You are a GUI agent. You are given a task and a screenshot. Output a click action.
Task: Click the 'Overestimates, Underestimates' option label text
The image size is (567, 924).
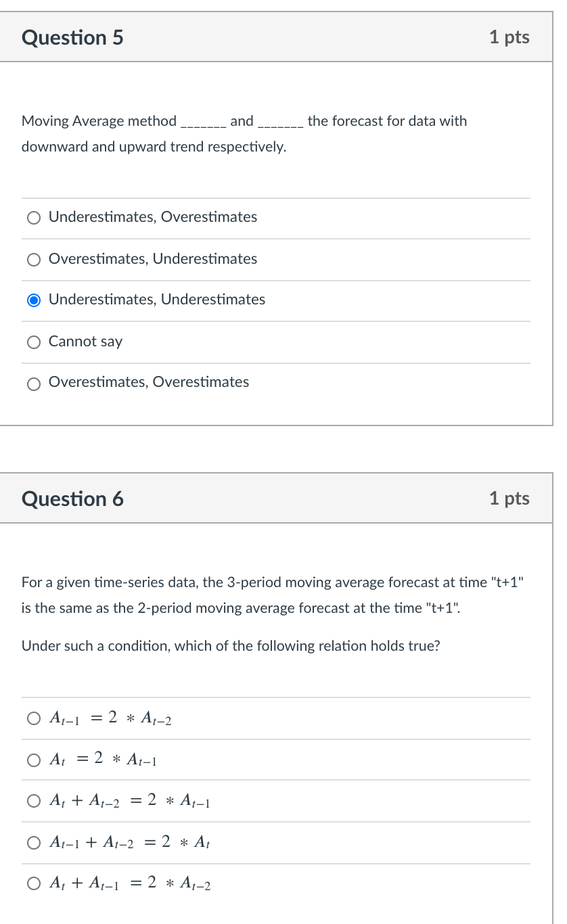click(x=152, y=259)
